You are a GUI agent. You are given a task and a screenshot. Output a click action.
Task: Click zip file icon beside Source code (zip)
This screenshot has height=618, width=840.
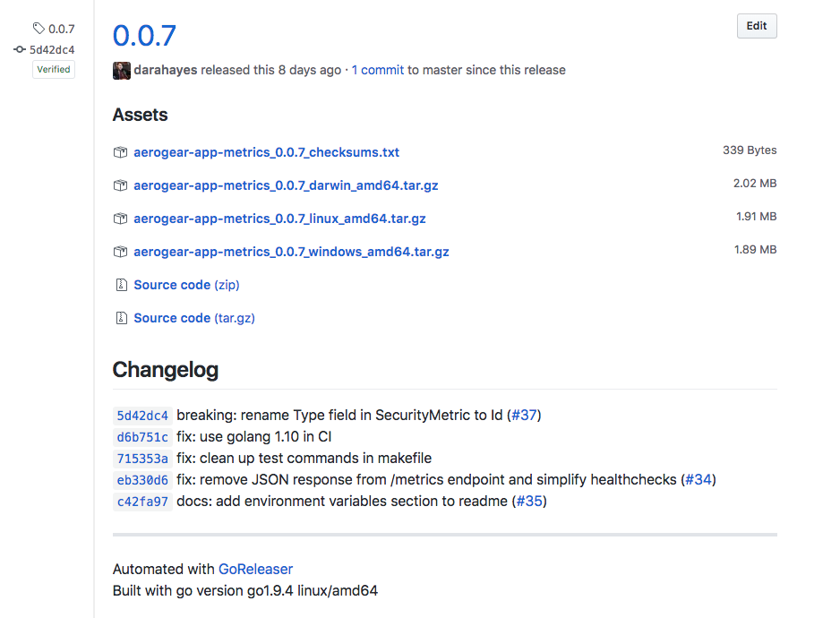[122, 285]
